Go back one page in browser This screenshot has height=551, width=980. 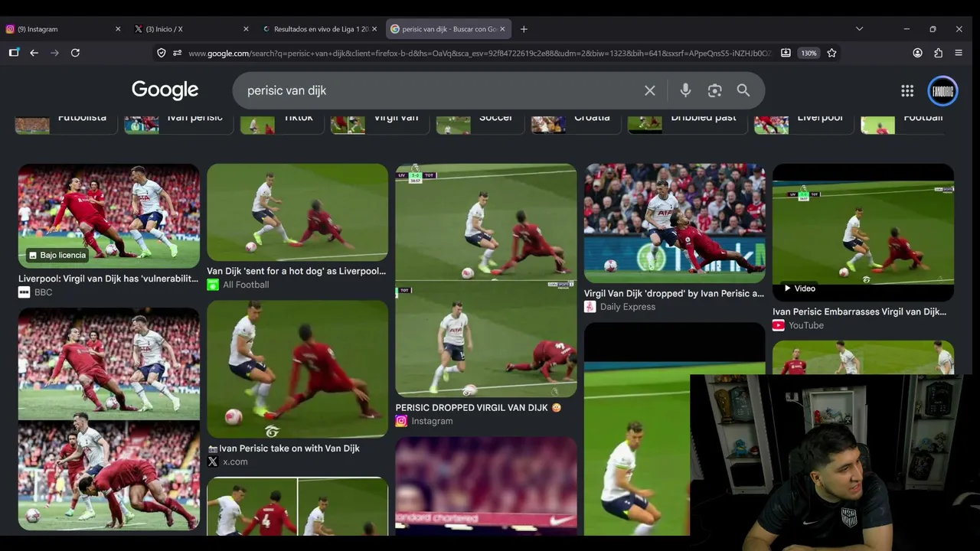34,53
